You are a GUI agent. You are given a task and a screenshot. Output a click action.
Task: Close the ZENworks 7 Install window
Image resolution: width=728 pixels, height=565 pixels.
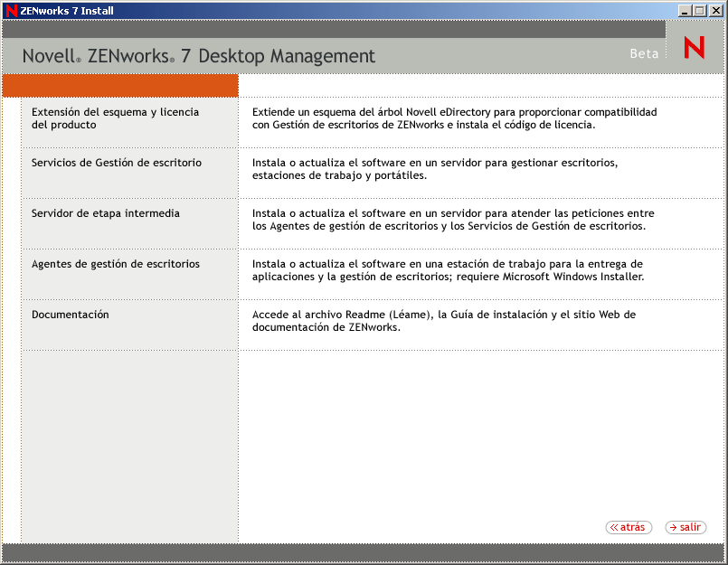715,11
